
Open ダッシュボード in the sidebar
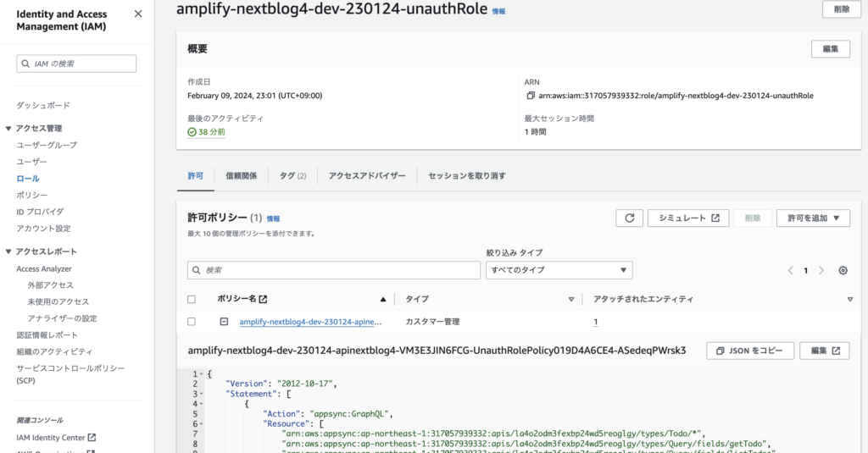(43, 106)
